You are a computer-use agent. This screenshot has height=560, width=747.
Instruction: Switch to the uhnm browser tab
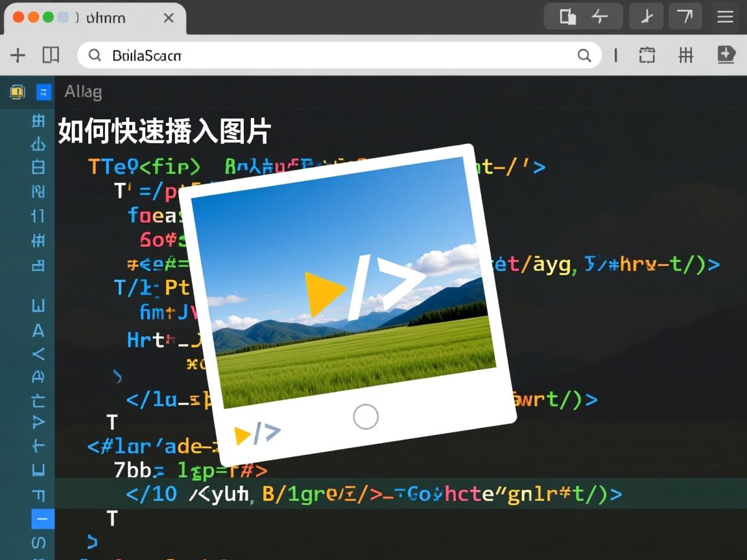[x=104, y=18]
